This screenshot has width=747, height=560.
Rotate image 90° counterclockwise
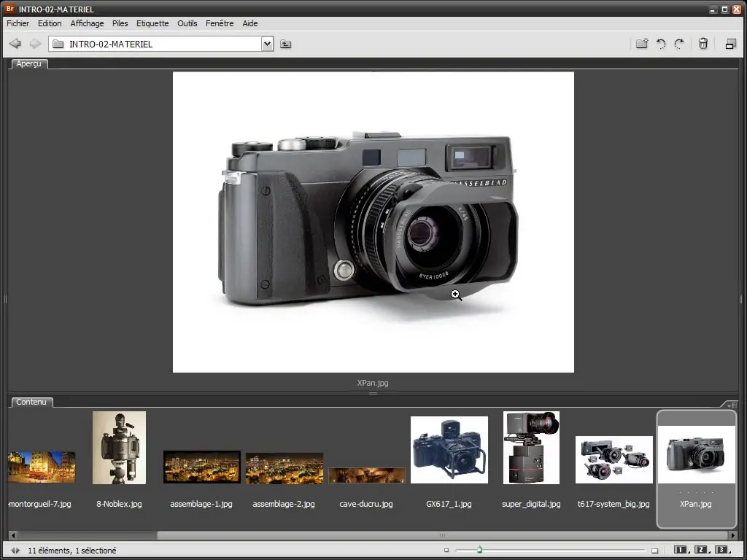point(661,44)
